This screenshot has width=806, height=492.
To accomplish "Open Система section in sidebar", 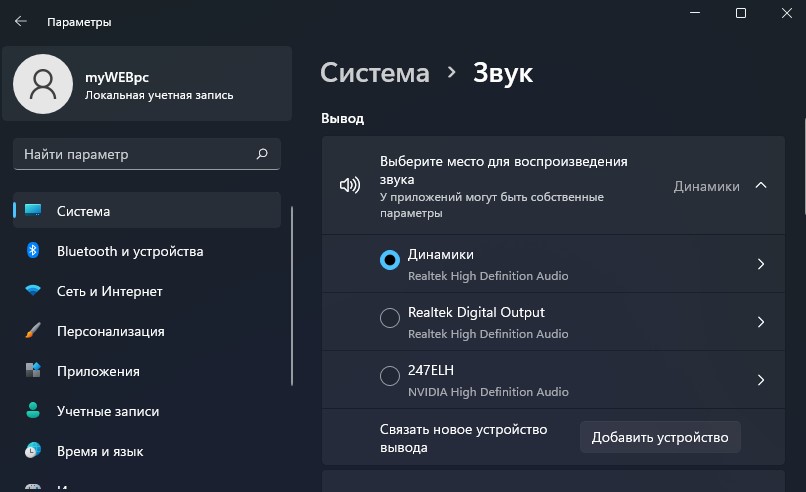I will tap(147, 210).
